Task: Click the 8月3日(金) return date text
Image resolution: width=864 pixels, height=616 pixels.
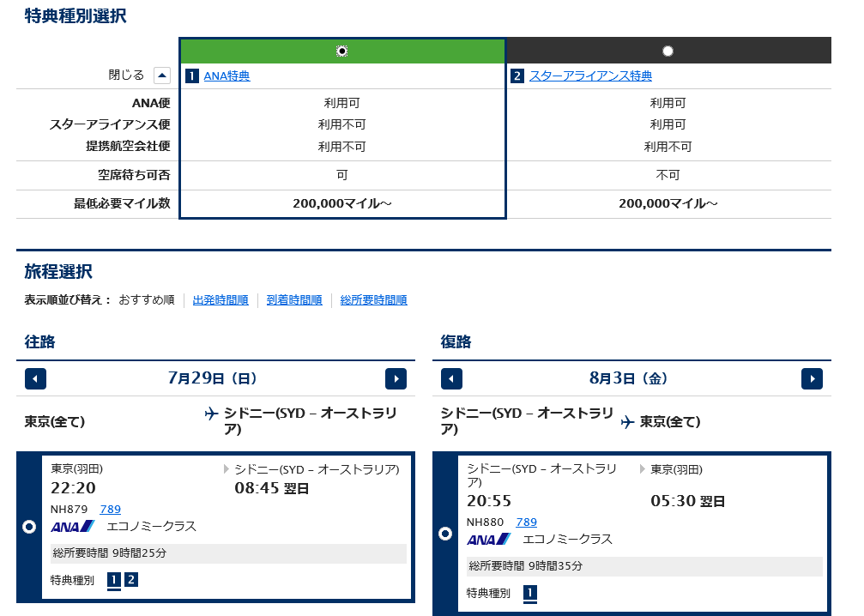Action: point(628,378)
